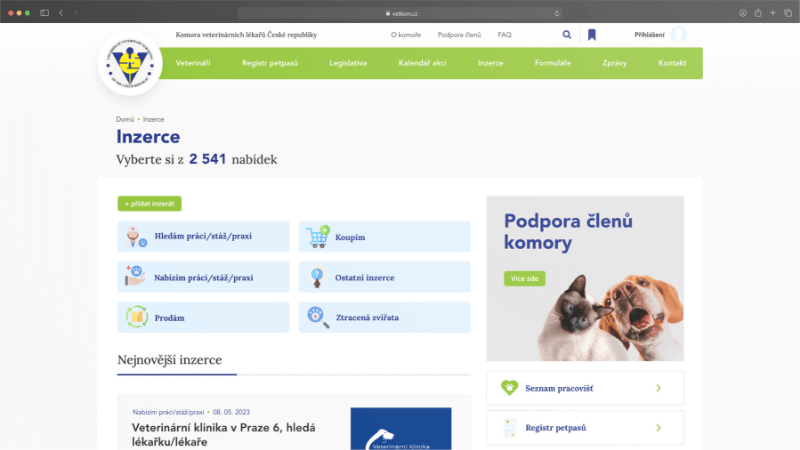
Task: Click the user avatar icon beside Přihlášení
Action: (x=679, y=35)
